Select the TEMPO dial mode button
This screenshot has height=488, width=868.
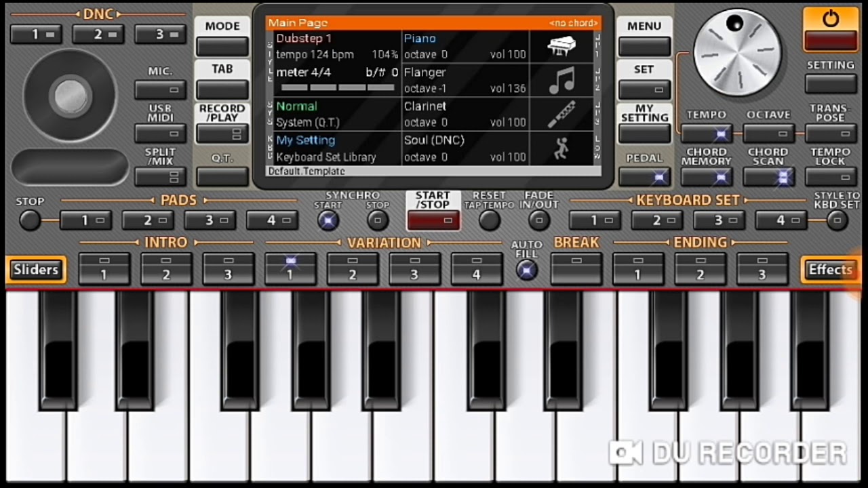click(x=707, y=134)
